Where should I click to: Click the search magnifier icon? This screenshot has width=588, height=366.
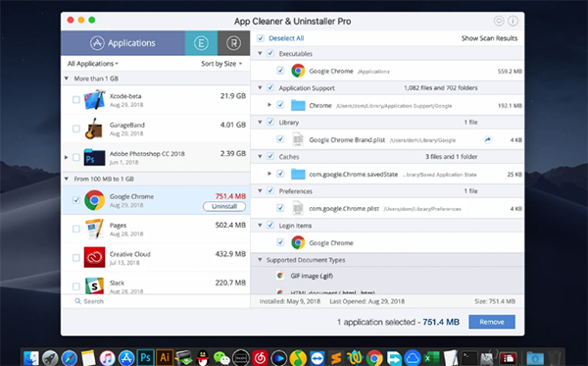coord(77,301)
